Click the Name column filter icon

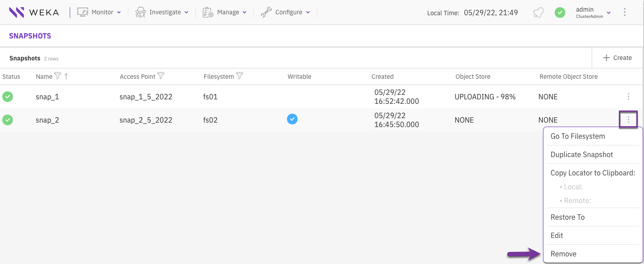[58, 76]
